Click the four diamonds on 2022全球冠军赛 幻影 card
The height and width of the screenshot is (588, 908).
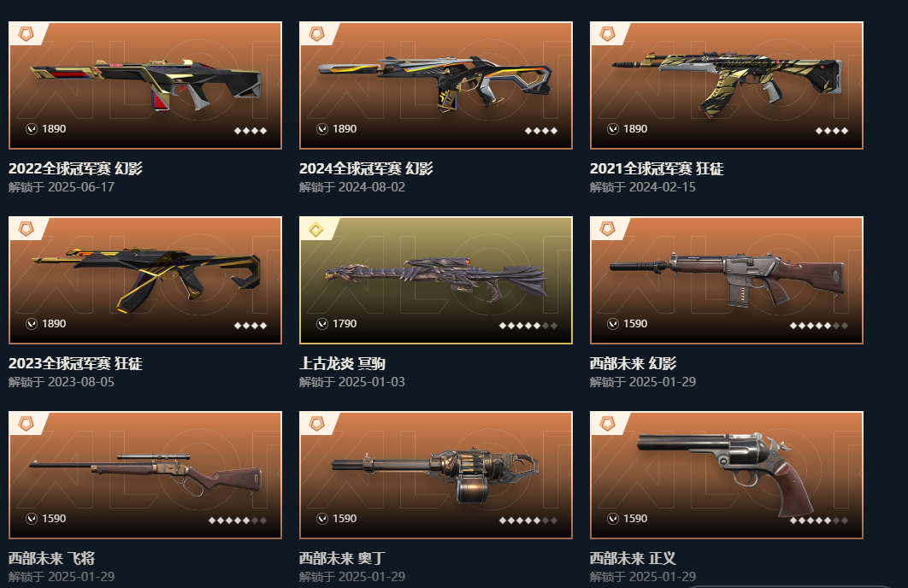tap(251, 131)
